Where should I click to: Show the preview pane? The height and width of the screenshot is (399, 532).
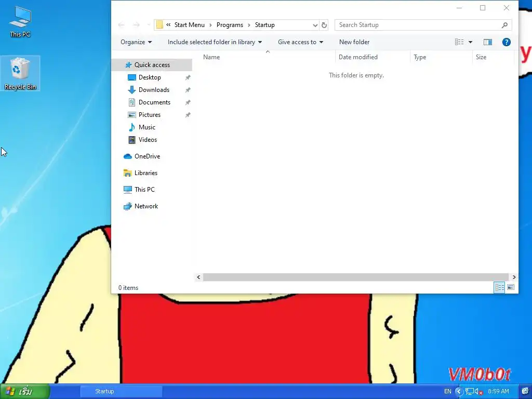pyautogui.click(x=487, y=42)
